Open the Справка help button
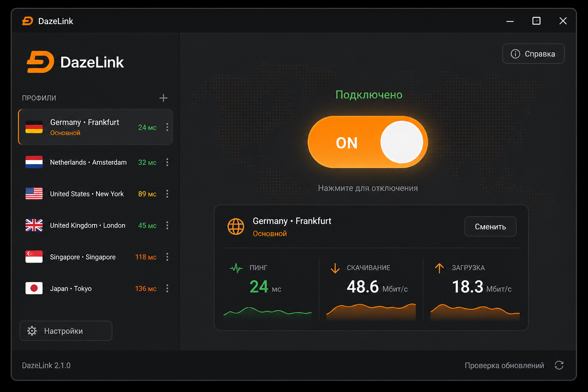The image size is (588, 392). [533, 54]
